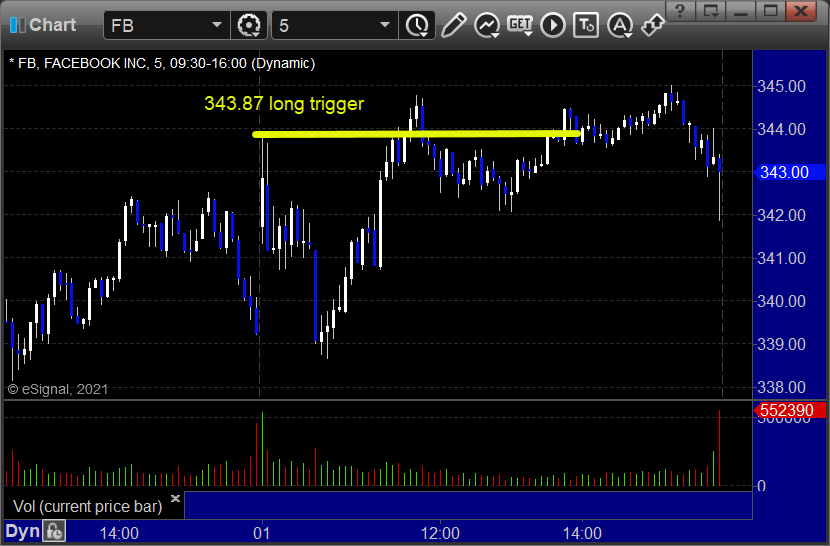The image size is (830, 546).
Task: Start bar replay with play icon
Action: click(553, 25)
